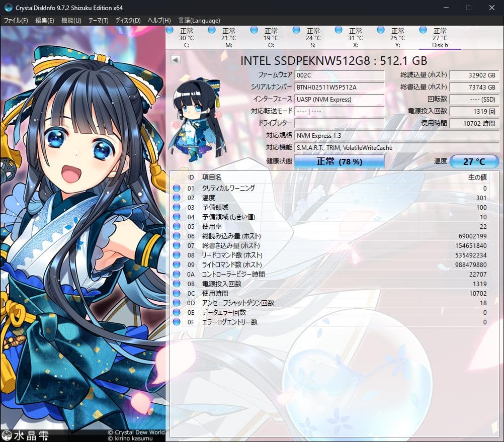Click status orb for 0B 電源投入回数

pos(177,284)
